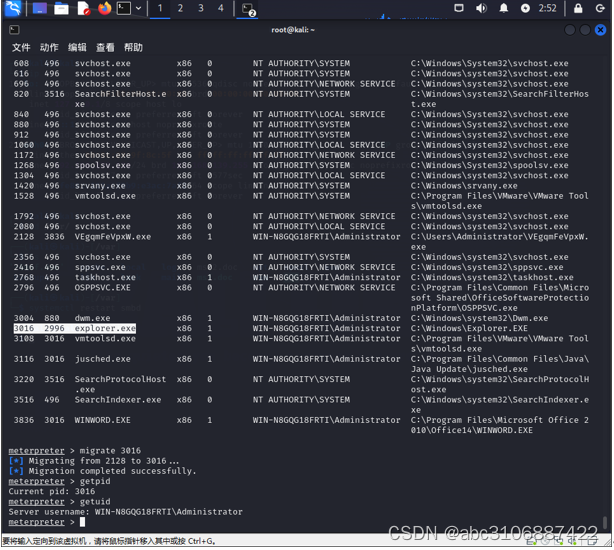Open terminal emulator launcher in panel
This screenshot has width=614, height=550.
(124, 8)
